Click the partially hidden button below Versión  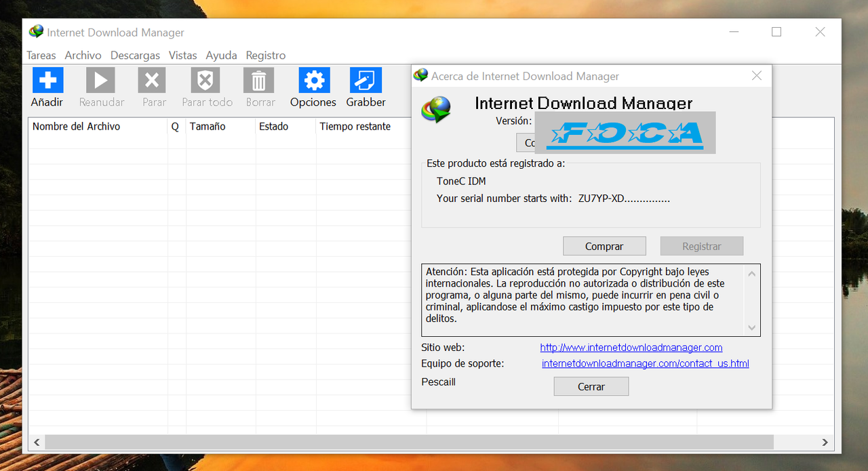point(526,143)
